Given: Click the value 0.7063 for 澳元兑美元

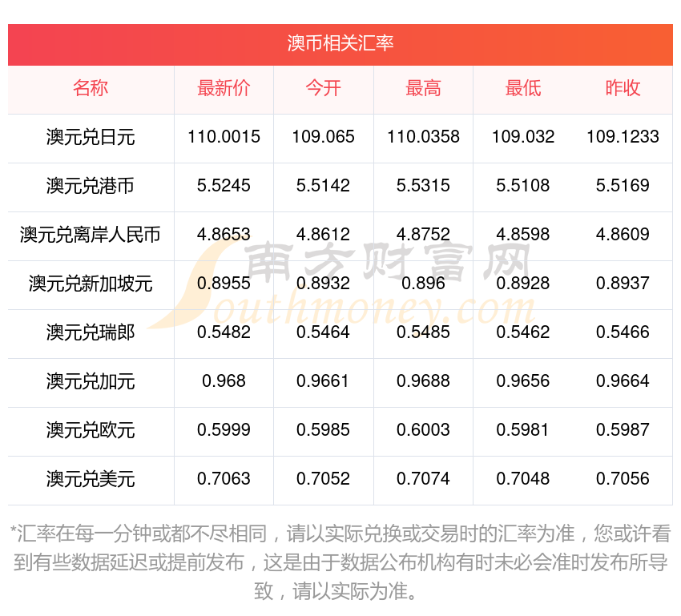Looking at the screenshot, I should (x=224, y=480).
